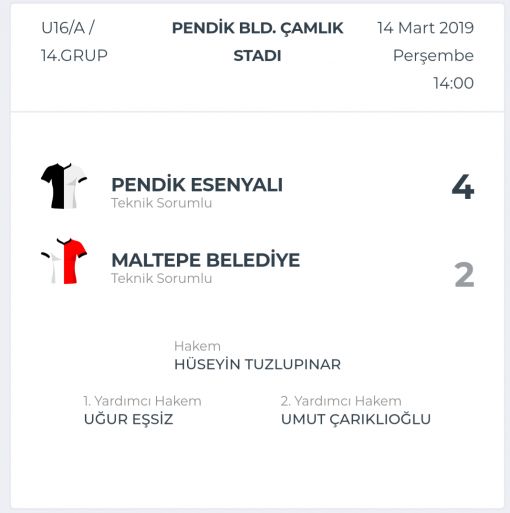
Task: Click the Perşembe weekday text
Action: [433, 55]
